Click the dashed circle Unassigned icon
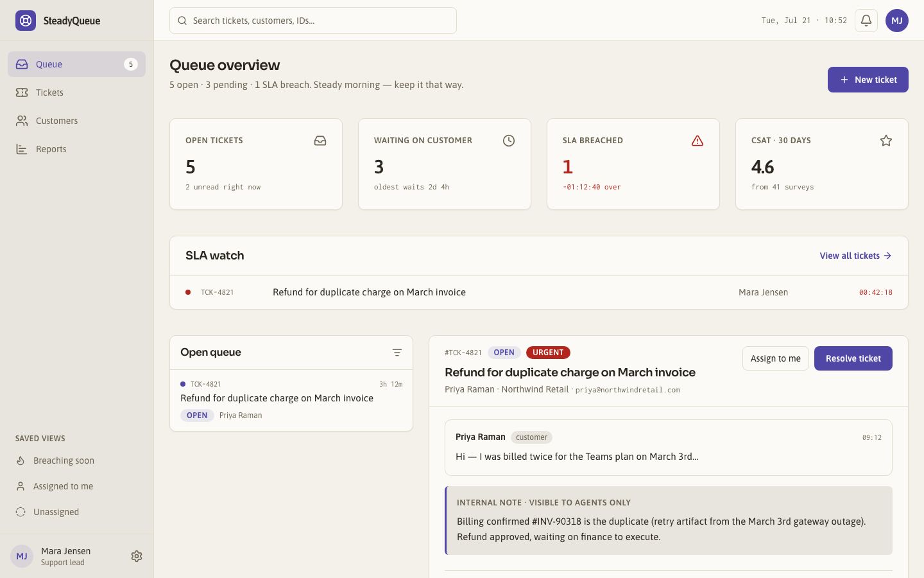The image size is (924, 578). tap(21, 512)
